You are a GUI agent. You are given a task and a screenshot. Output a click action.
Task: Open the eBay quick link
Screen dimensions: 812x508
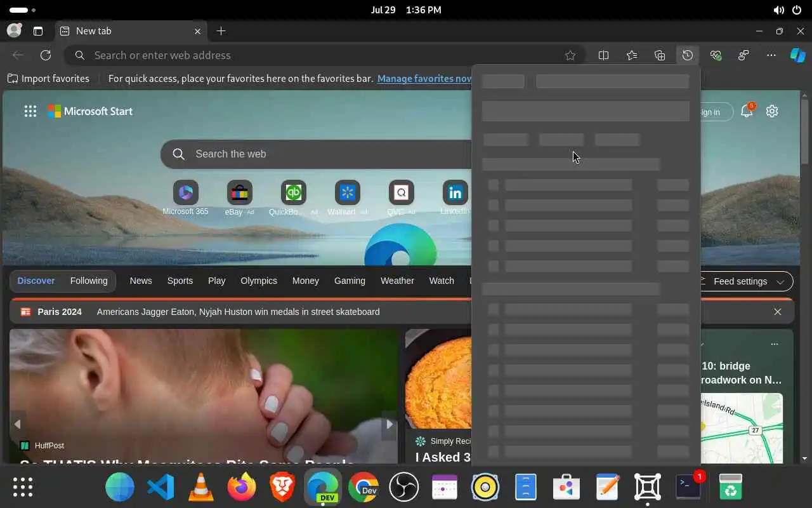pos(239,197)
